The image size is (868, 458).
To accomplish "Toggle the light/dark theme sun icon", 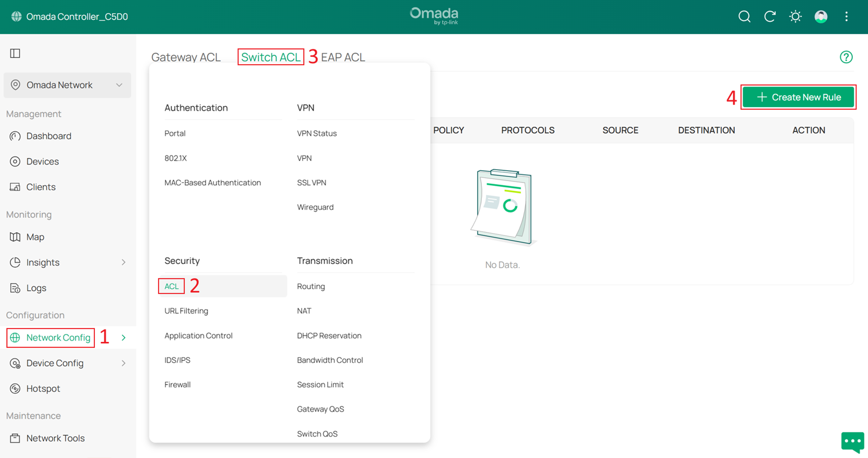I will (x=795, y=17).
